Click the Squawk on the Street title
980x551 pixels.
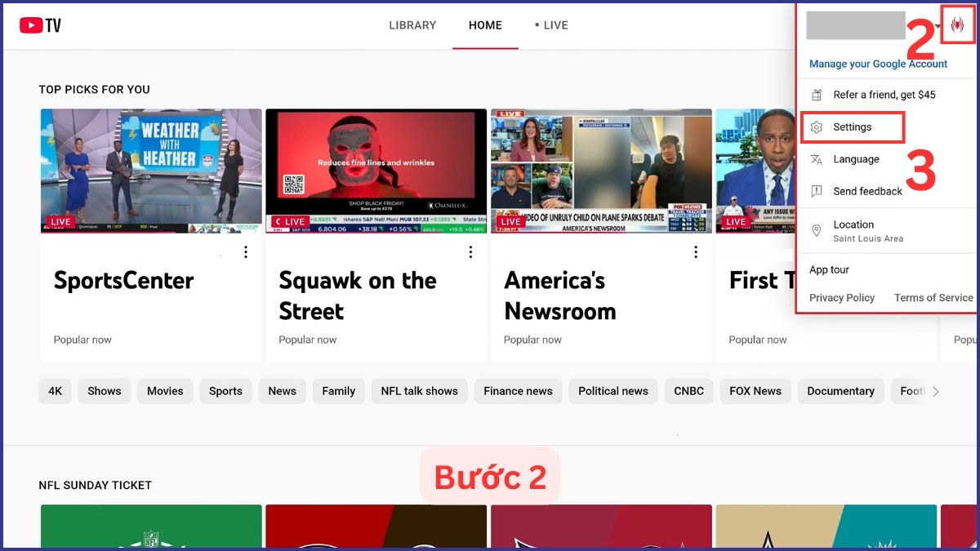click(x=358, y=295)
